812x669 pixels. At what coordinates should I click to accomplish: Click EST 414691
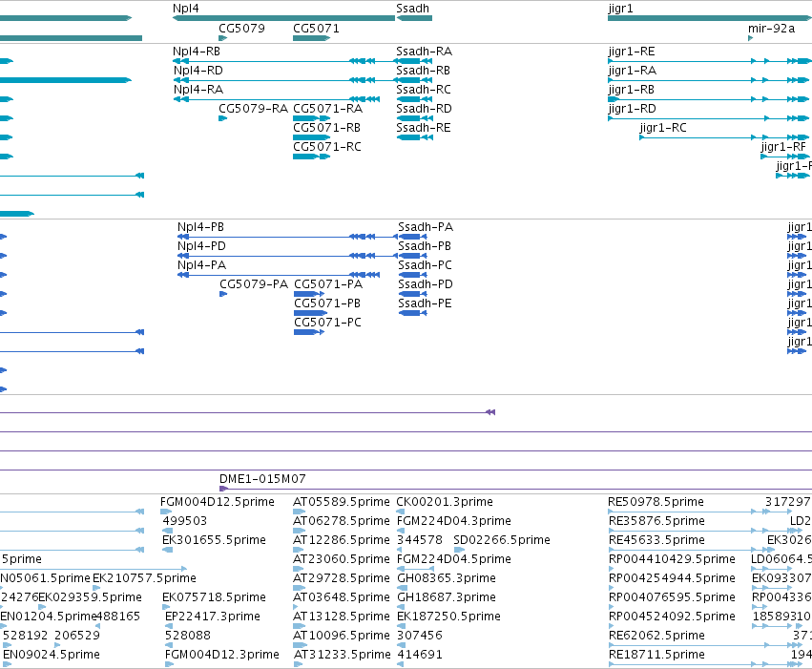click(420, 655)
